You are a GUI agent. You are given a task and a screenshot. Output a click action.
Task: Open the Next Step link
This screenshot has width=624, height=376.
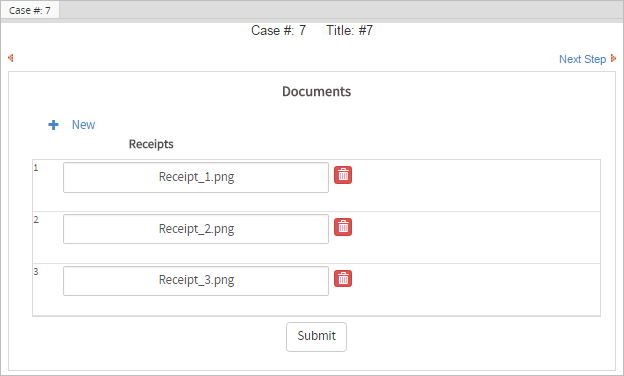click(582, 59)
